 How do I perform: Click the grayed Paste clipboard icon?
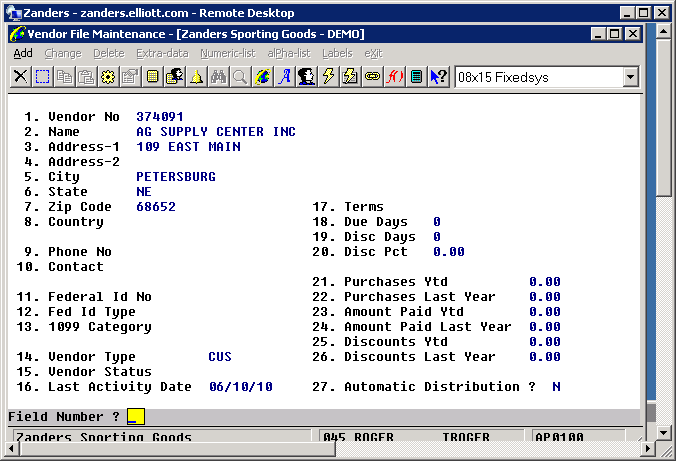pyautogui.click(x=86, y=77)
